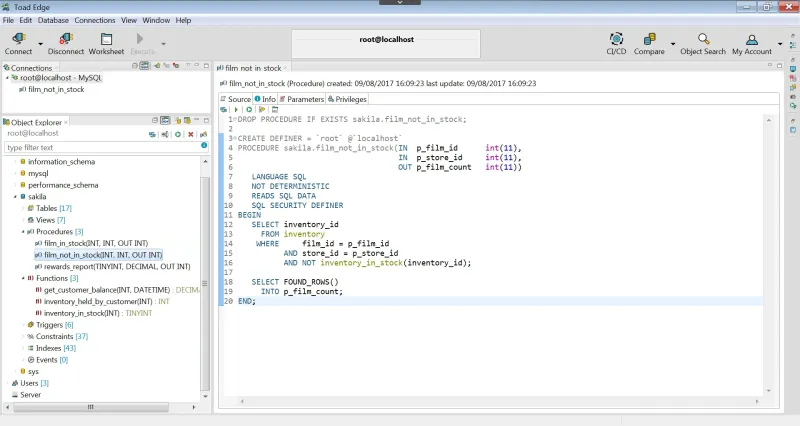Open My Account dropdown arrow
This screenshot has width=800, height=426.
(x=780, y=44)
